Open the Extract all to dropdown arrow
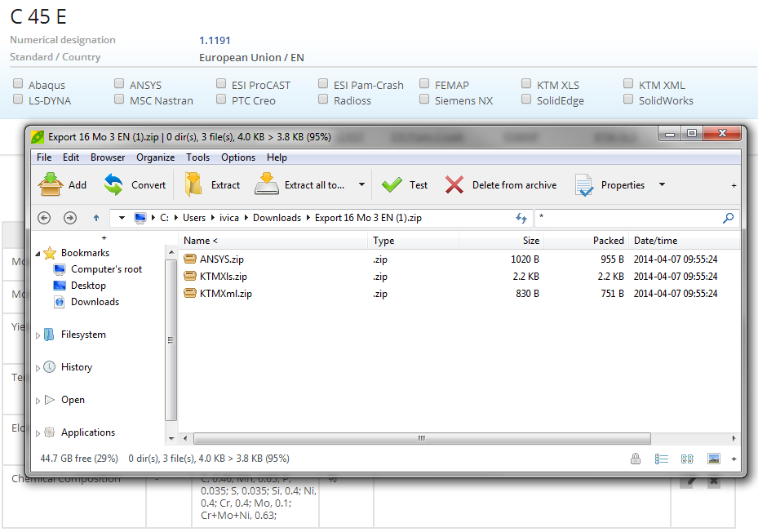The width and height of the screenshot is (758, 532). [x=361, y=184]
